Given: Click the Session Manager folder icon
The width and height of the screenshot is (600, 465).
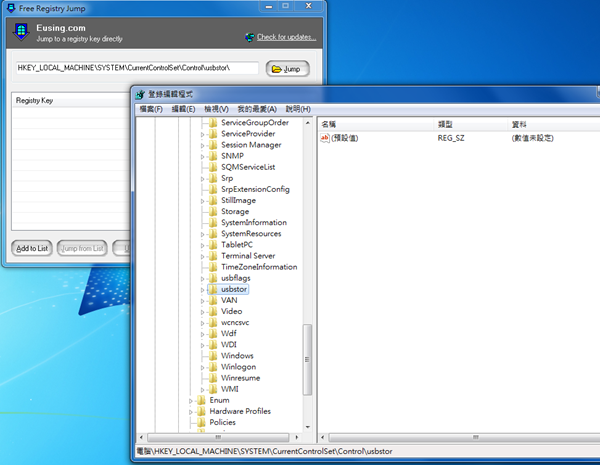Looking at the screenshot, I should (212, 145).
